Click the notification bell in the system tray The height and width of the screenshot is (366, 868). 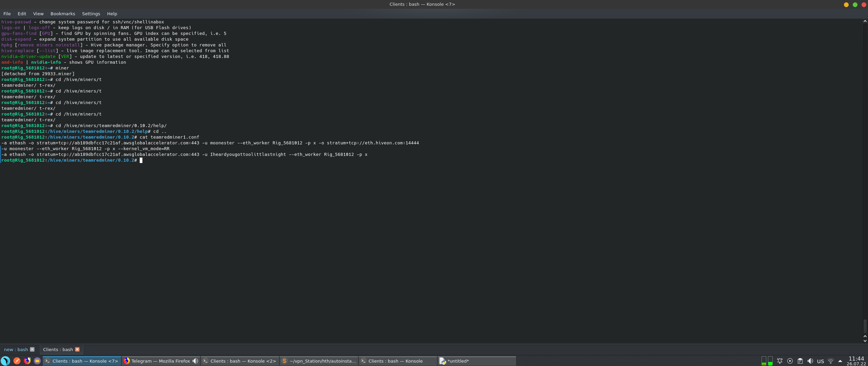pyautogui.click(x=780, y=361)
